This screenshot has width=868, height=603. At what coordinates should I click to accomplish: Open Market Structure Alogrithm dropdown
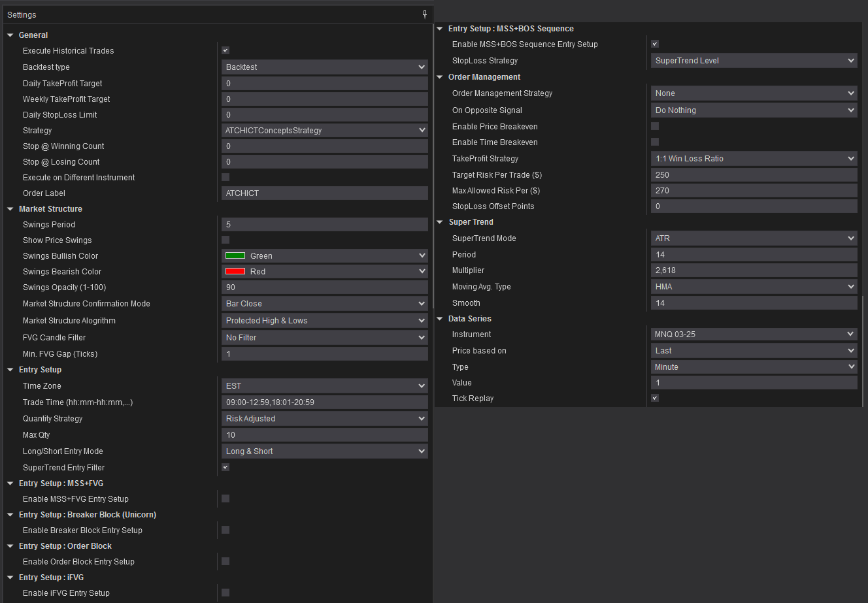[x=325, y=321]
